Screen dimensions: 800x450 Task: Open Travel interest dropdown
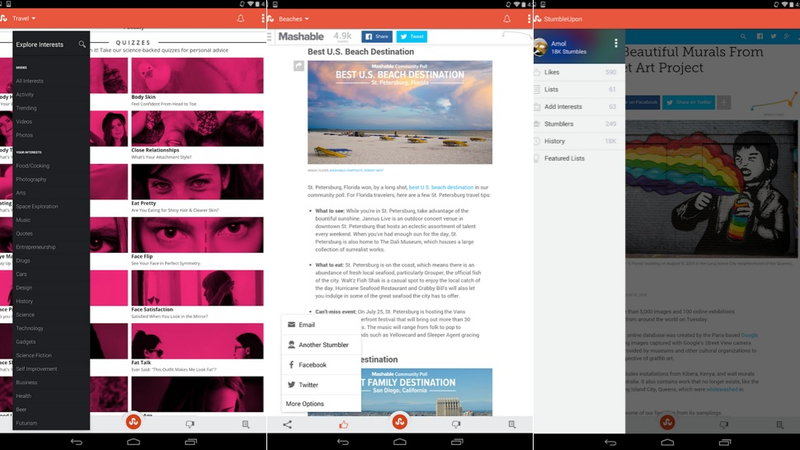[24, 18]
